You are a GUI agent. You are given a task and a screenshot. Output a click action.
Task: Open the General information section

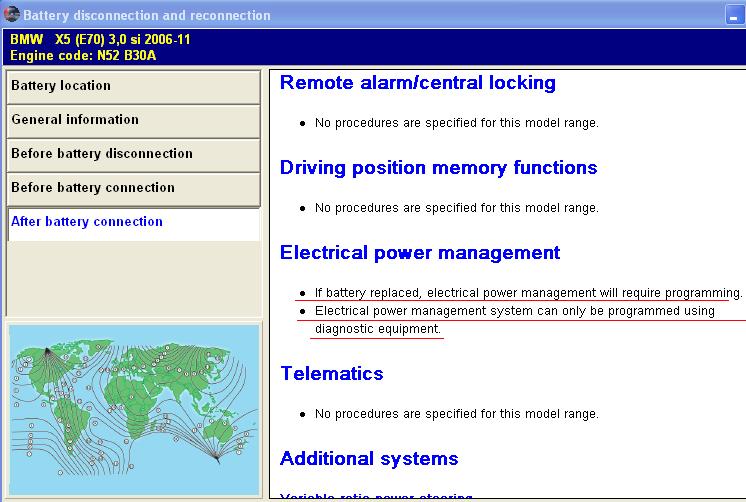coord(134,121)
